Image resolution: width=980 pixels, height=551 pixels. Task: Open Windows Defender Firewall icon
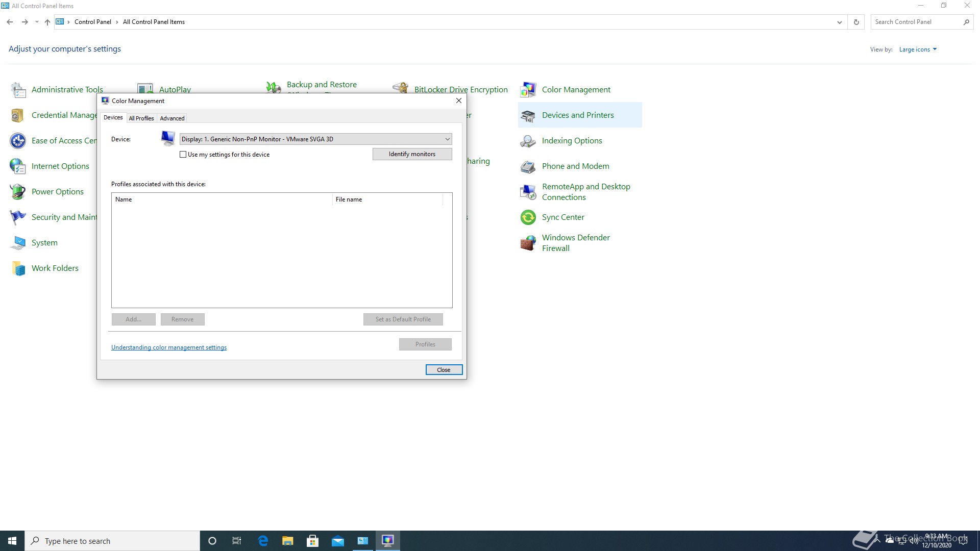coord(528,243)
